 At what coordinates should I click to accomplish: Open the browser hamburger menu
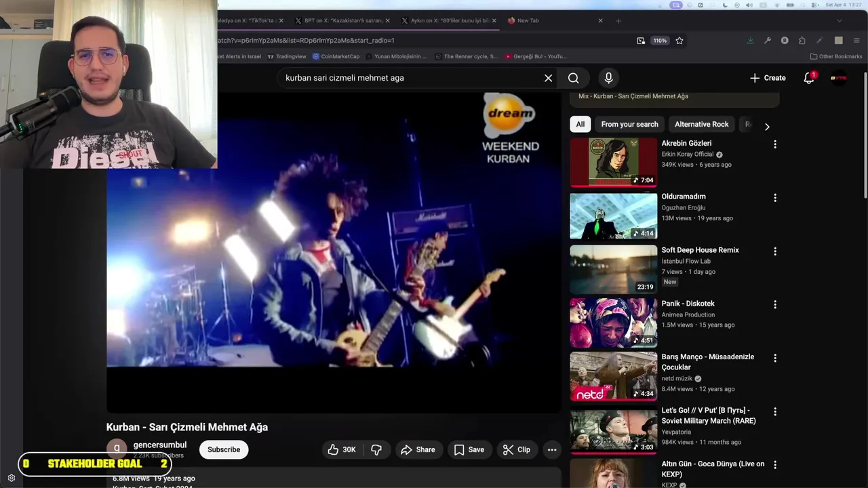(857, 41)
